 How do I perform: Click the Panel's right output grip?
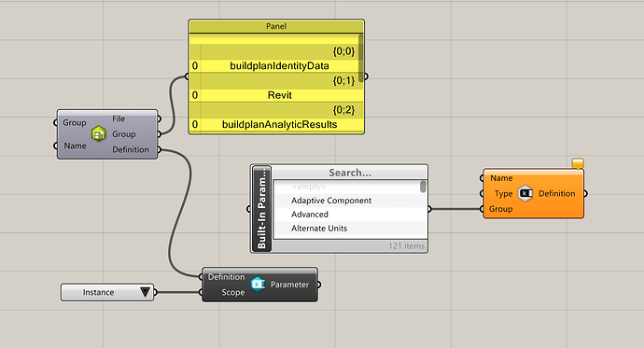366,77
